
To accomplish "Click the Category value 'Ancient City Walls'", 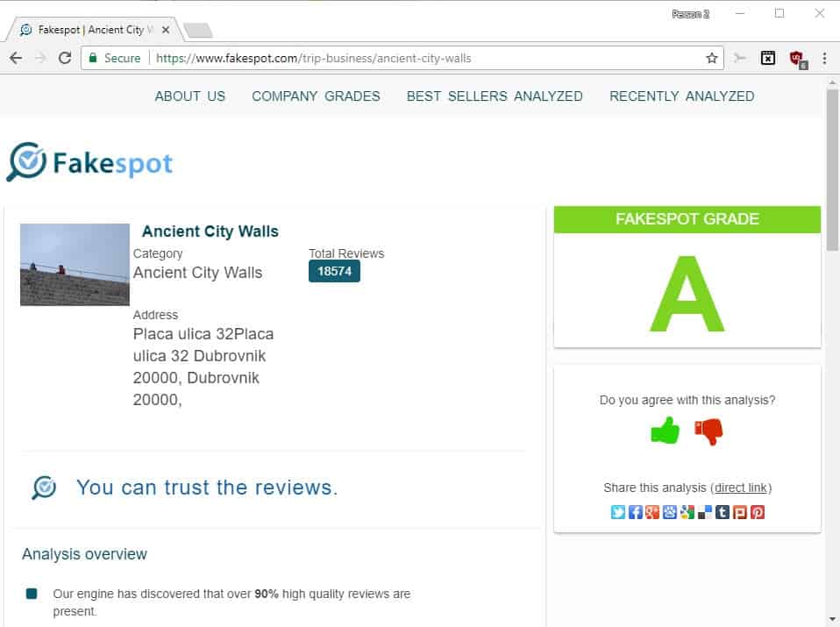I will click(197, 273).
